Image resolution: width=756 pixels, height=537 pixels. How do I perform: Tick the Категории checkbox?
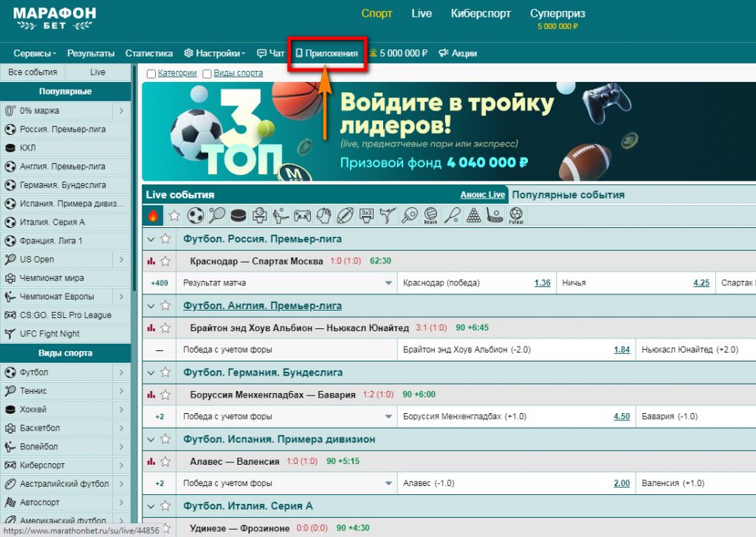click(151, 74)
